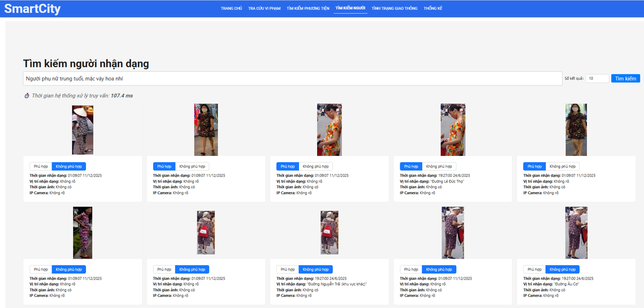
Task: View the Đường Âu Cơ result photo
Action: [576, 233]
